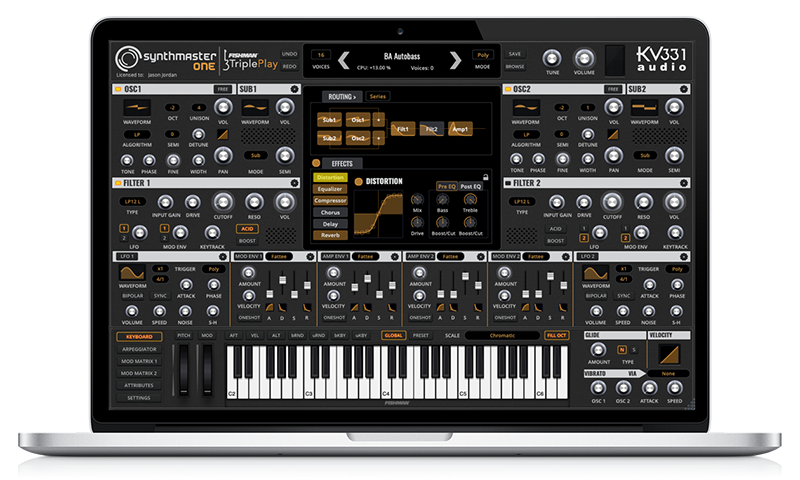
Task: Open the AMP ENV 2 gear icon
Action: coord(480,257)
